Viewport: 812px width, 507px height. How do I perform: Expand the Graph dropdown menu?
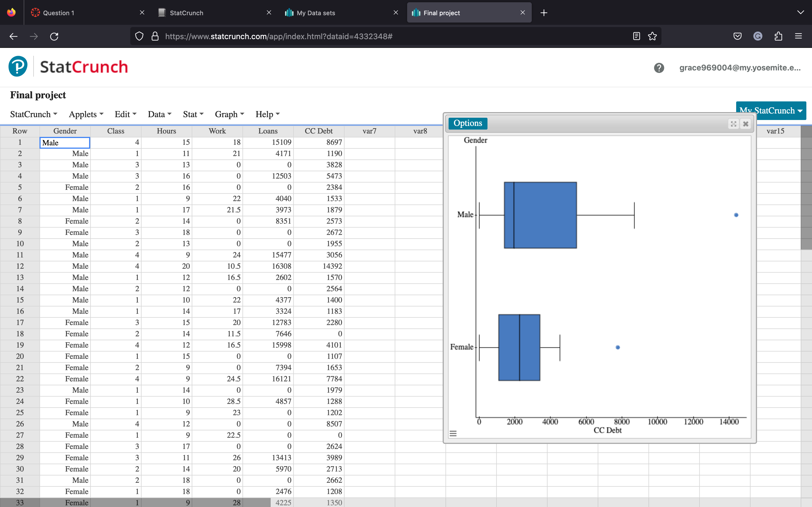[x=229, y=114]
